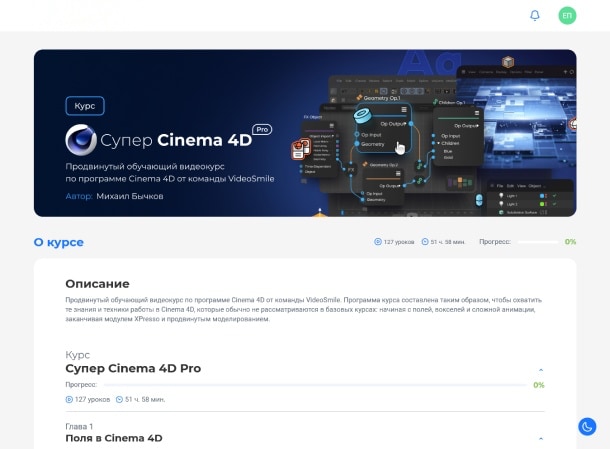Open the notifications bell
The height and width of the screenshot is (449, 610).
pos(535,15)
